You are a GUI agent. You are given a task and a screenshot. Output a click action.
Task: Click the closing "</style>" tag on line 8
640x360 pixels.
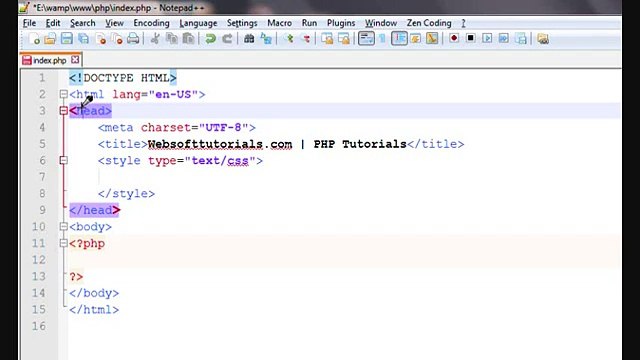tap(127, 193)
